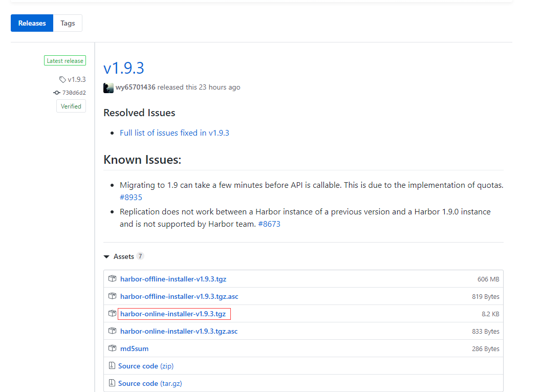This screenshot has width=541, height=392.
Task: Click the package icon next to md5sum
Action: 112,349
